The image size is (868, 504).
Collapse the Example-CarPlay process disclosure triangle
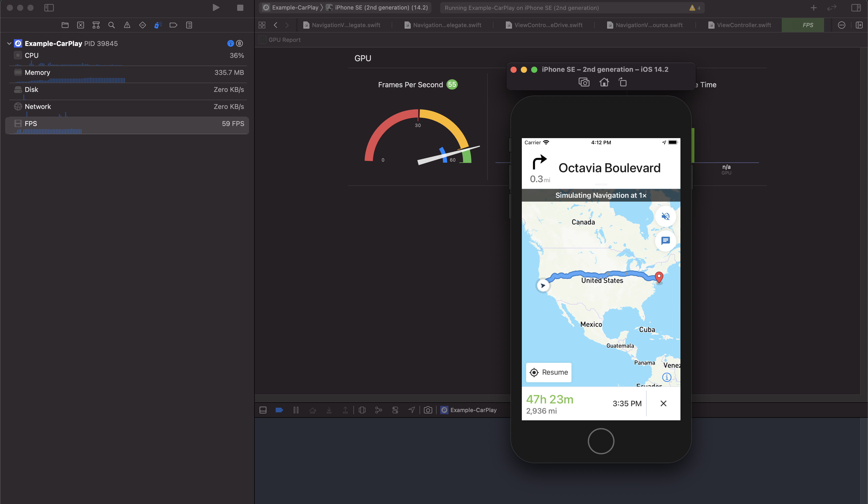(9, 43)
